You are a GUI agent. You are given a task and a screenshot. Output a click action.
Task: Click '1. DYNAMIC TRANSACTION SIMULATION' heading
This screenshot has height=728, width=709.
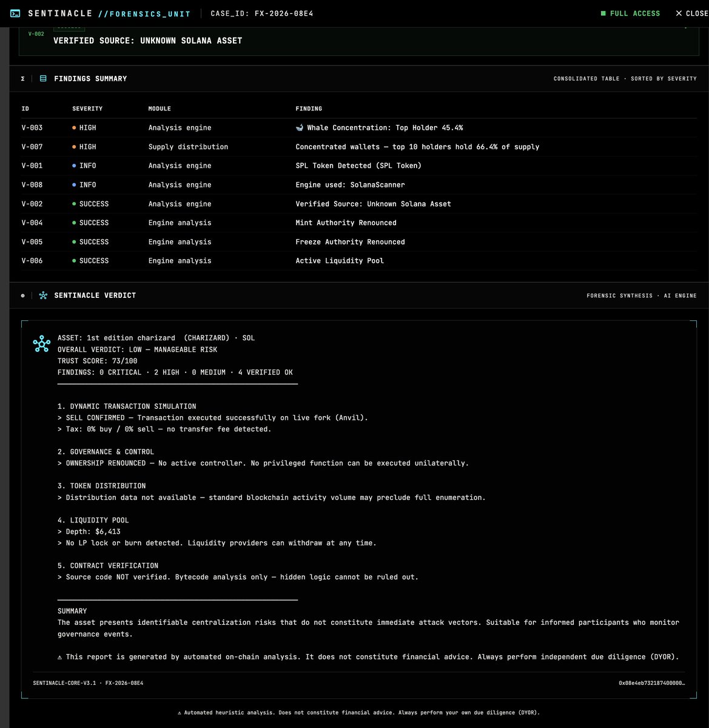click(x=127, y=406)
